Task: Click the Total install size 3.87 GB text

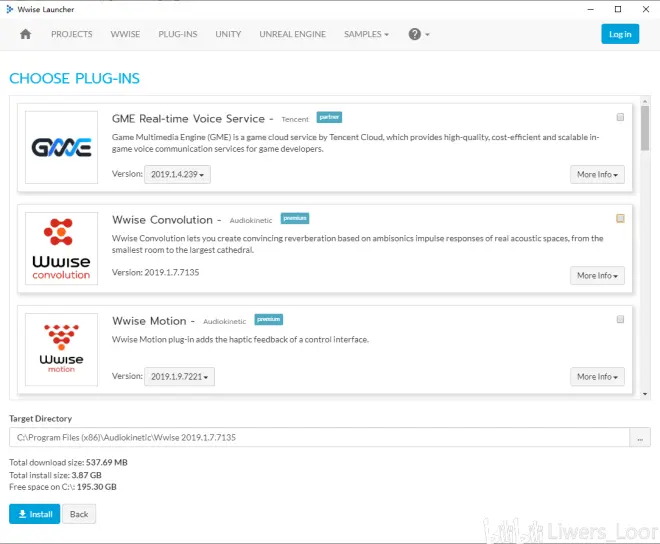Action: pos(55,475)
